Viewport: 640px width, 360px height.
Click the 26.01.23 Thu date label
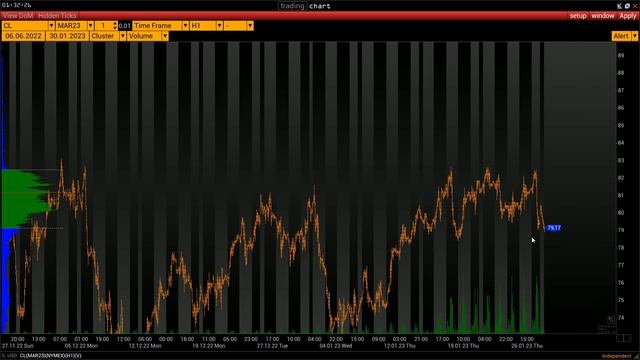527,346
